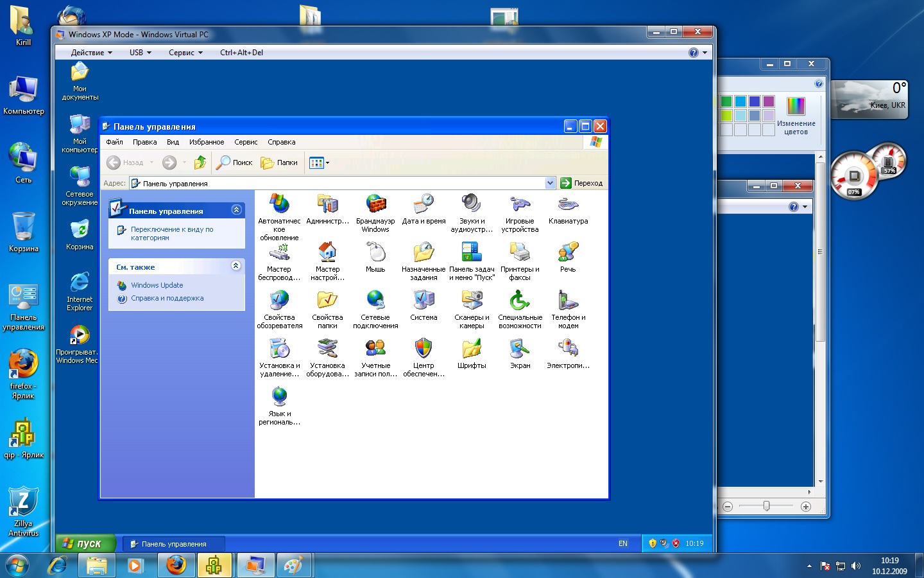Open Шрифты icon
The image size is (924, 578).
pyautogui.click(x=472, y=354)
